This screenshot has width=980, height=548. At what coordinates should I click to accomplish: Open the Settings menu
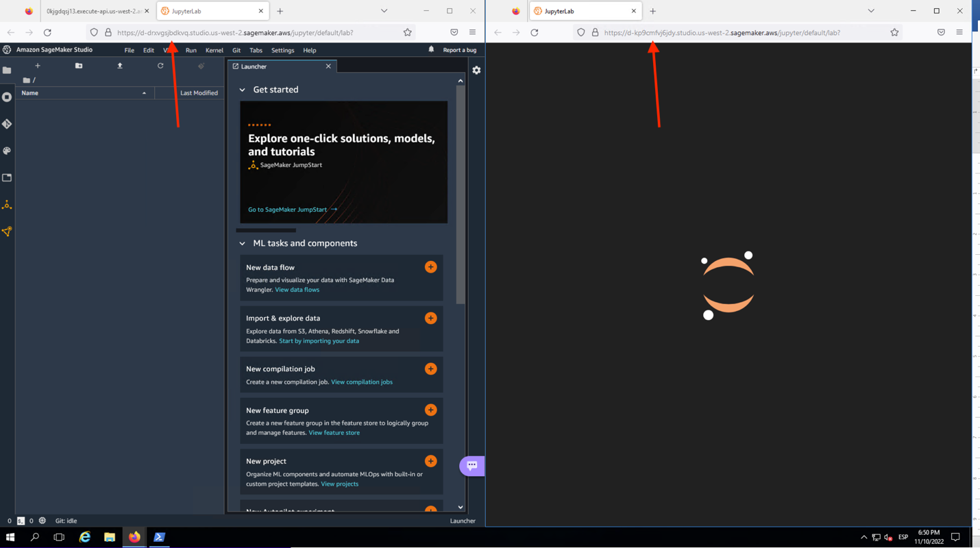pos(282,50)
